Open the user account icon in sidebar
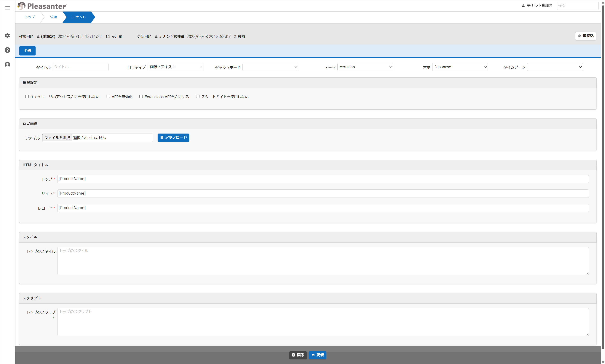This screenshot has height=364, width=605. coord(7,65)
